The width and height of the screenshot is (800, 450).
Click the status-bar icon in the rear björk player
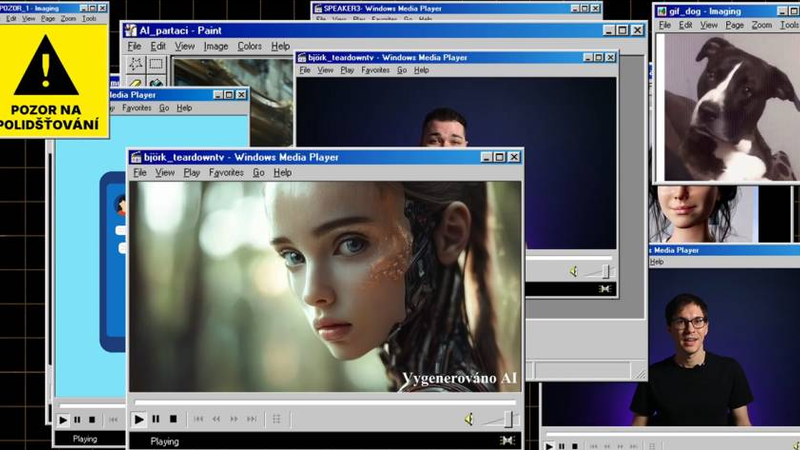[x=605, y=289]
